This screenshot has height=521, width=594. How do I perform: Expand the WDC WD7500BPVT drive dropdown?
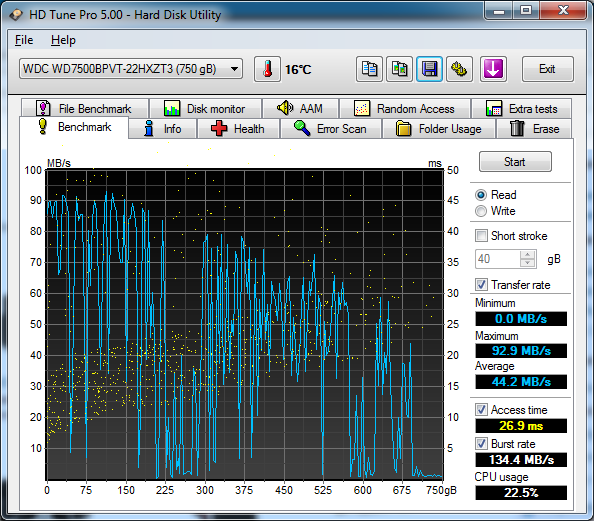pyautogui.click(x=234, y=69)
